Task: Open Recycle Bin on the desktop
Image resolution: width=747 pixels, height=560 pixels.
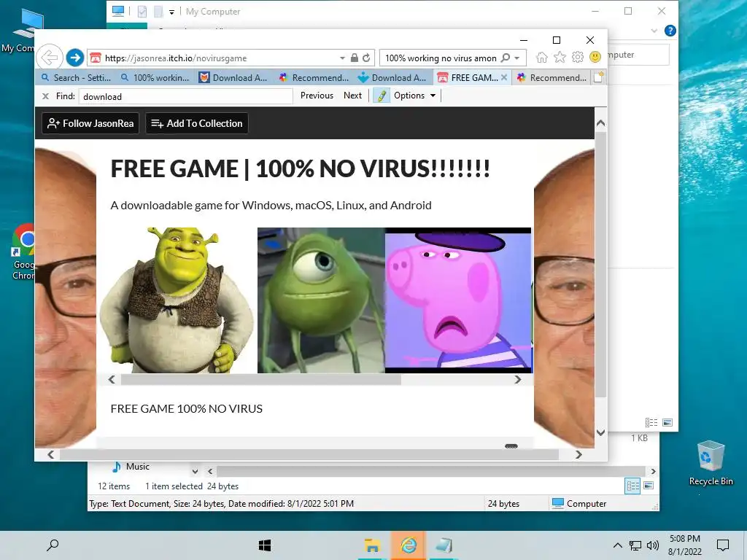Action: pyautogui.click(x=711, y=462)
